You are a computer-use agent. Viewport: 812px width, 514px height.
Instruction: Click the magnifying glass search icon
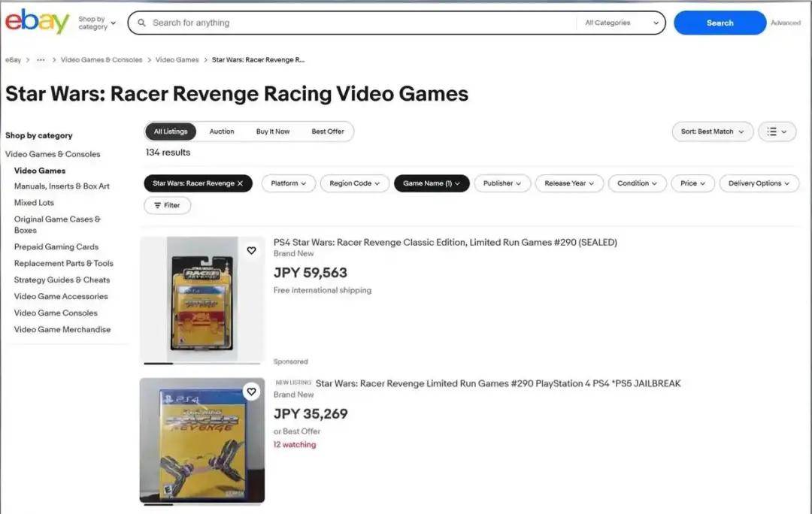coord(141,23)
